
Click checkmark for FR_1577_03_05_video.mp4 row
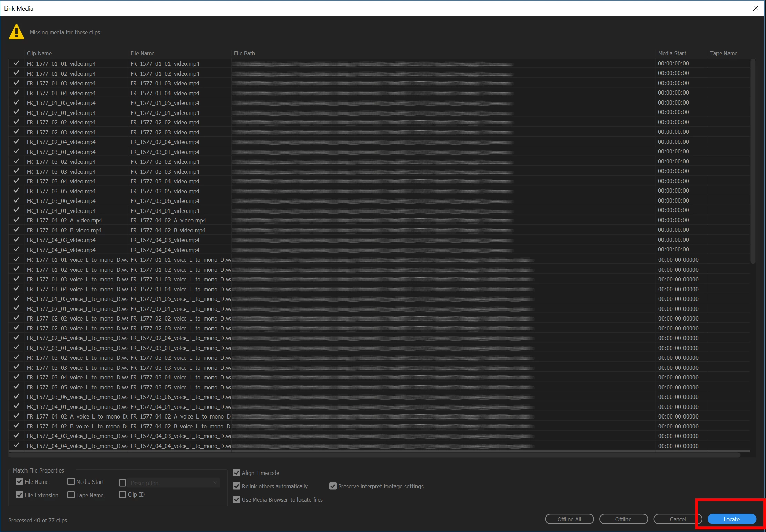pyautogui.click(x=16, y=191)
